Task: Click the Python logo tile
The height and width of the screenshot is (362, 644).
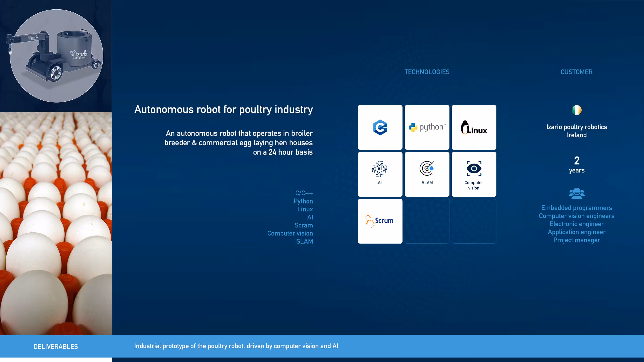Action: [x=427, y=127]
